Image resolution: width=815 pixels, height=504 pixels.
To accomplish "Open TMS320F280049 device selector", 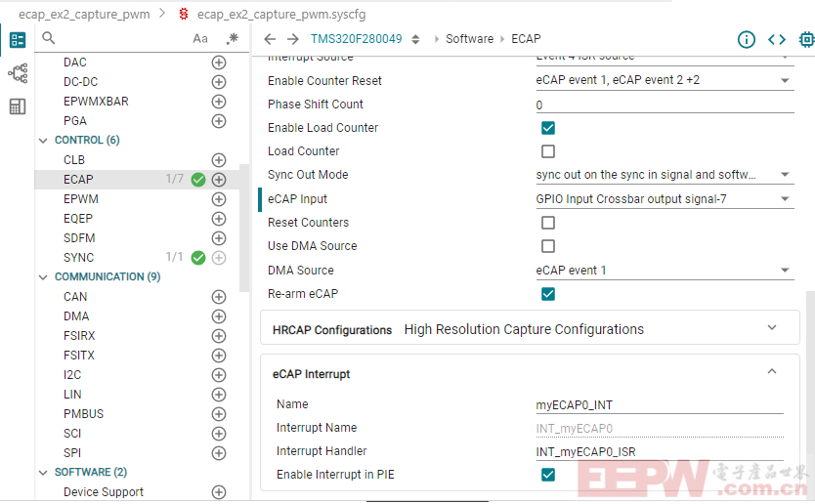I will 365,39.
